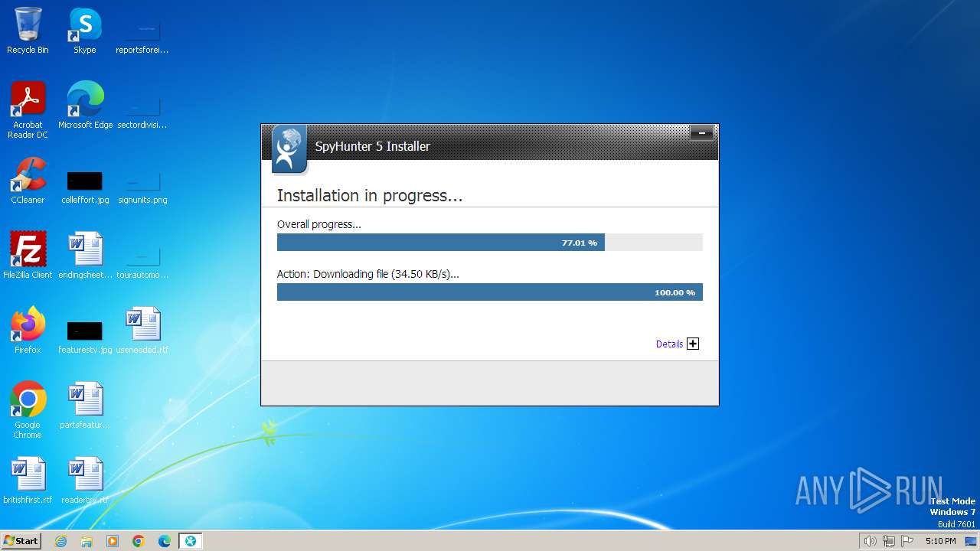The width and height of the screenshot is (980, 551).
Task: Open Windows Explorer folder from the taskbar
Action: 87,541
